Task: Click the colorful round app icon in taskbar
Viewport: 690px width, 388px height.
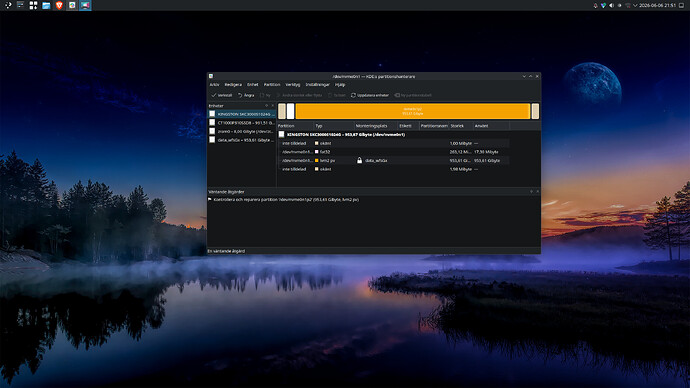Action: click(72, 5)
